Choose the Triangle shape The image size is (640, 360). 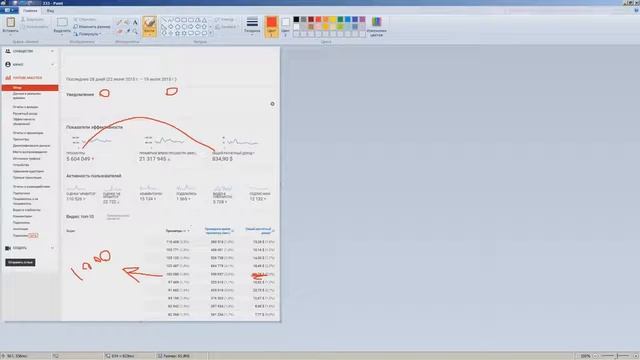click(x=204, y=20)
